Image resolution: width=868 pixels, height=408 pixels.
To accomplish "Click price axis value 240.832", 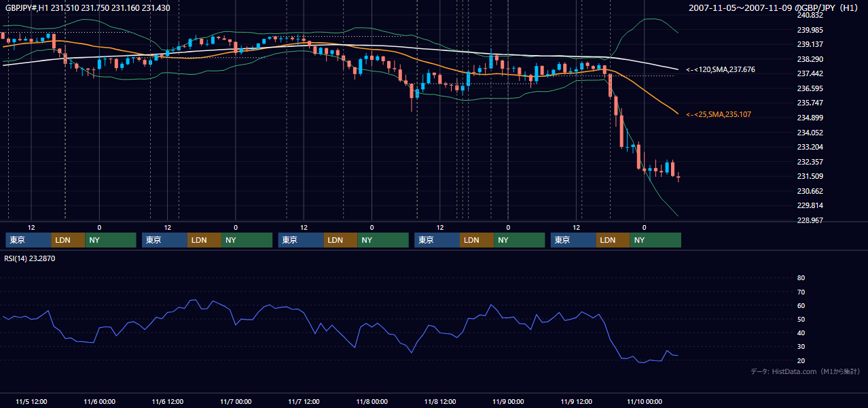I will click(x=810, y=15).
